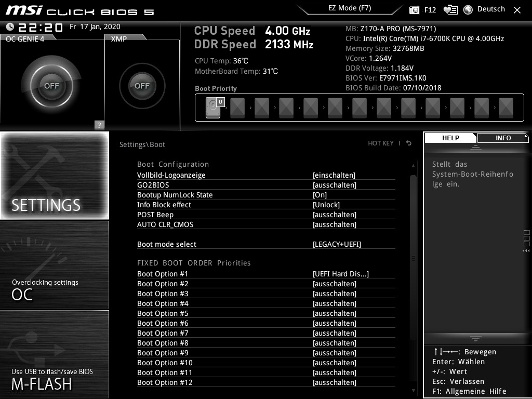
Task: Take a screenshot with the F12 camera icon
Action: click(x=414, y=10)
